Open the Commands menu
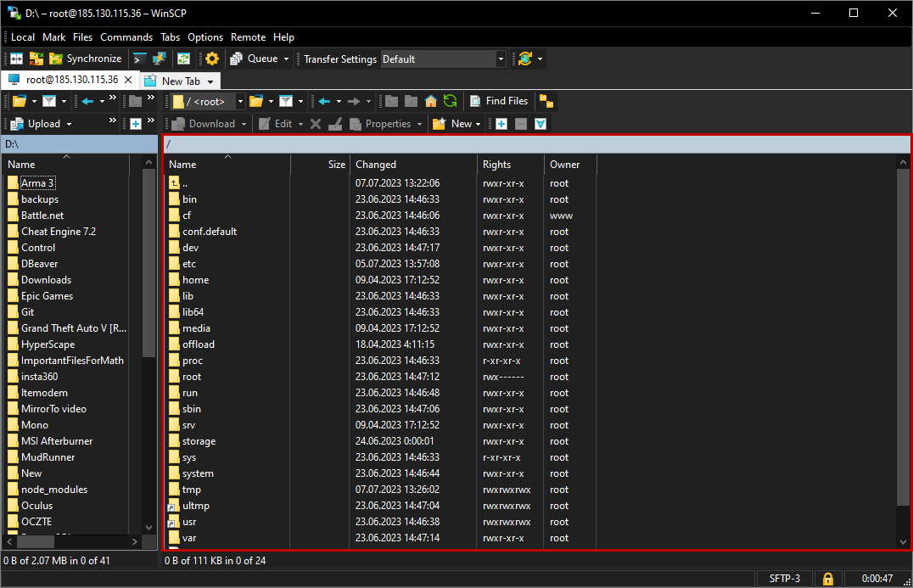 (x=126, y=37)
